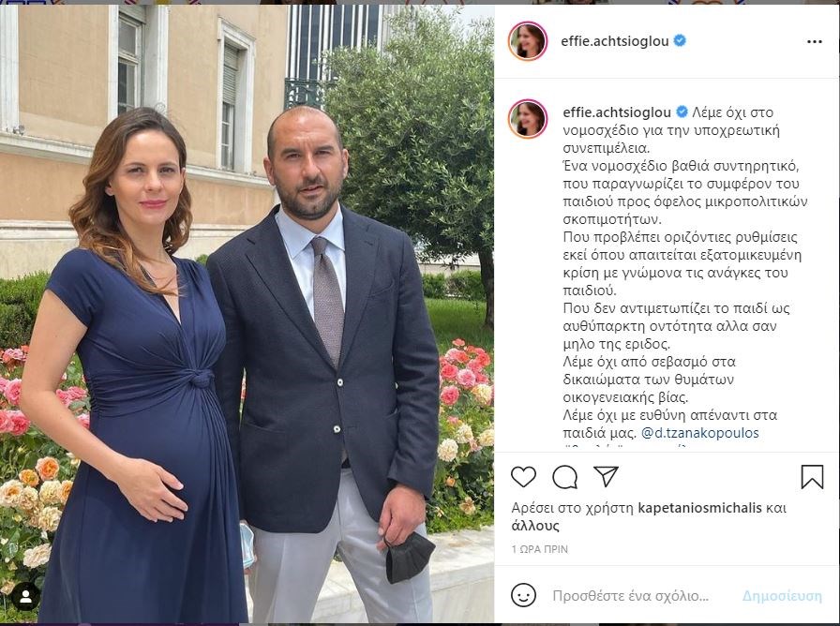Share the post with the paper plane icon

click(x=606, y=476)
